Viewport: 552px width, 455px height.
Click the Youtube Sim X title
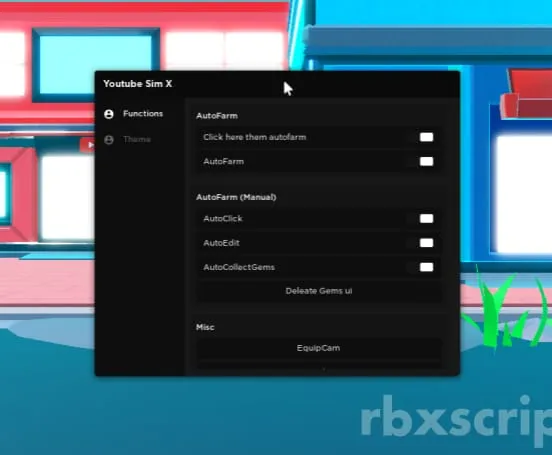138,84
